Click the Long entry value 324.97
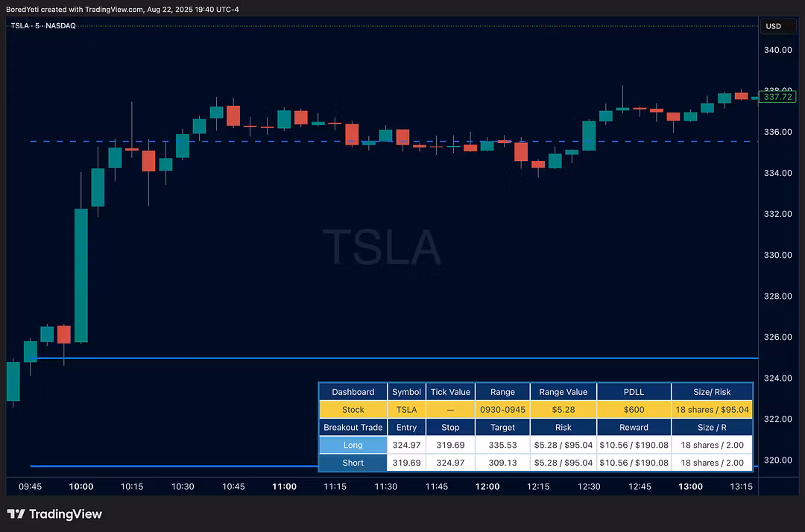The height and width of the screenshot is (532, 805). [x=407, y=446]
